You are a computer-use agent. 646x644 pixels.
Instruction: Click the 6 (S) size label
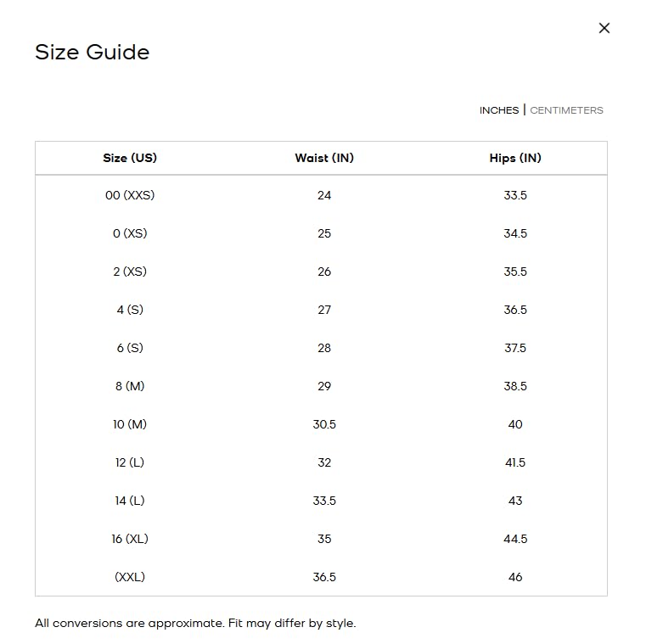pos(130,348)
